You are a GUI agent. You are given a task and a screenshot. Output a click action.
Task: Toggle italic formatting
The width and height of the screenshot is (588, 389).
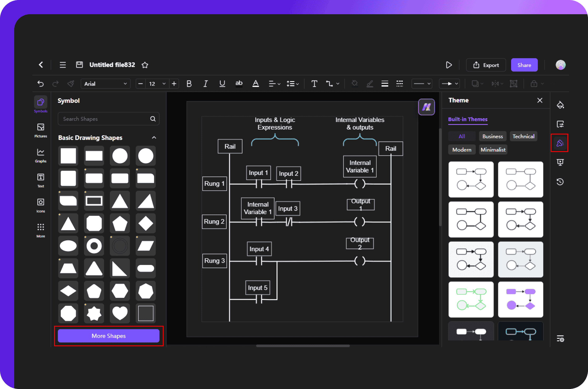pyautogui.click(x=205, y=84)
